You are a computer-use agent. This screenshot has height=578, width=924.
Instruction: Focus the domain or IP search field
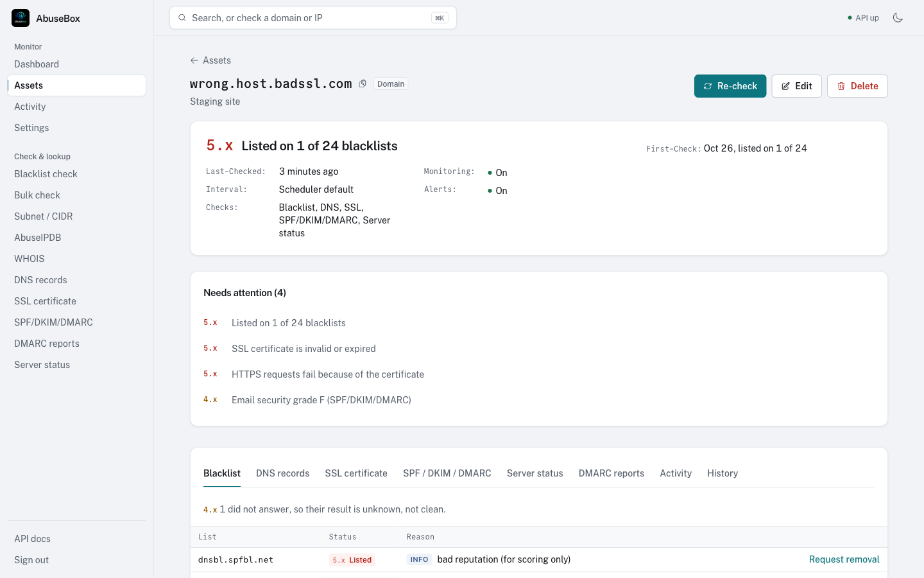click(x=313, y=18)
